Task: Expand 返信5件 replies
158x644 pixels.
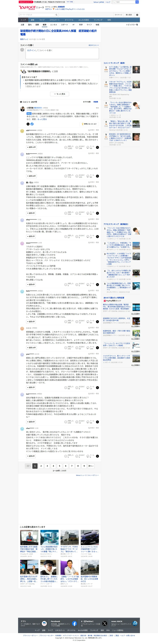Action: point(31,422)
